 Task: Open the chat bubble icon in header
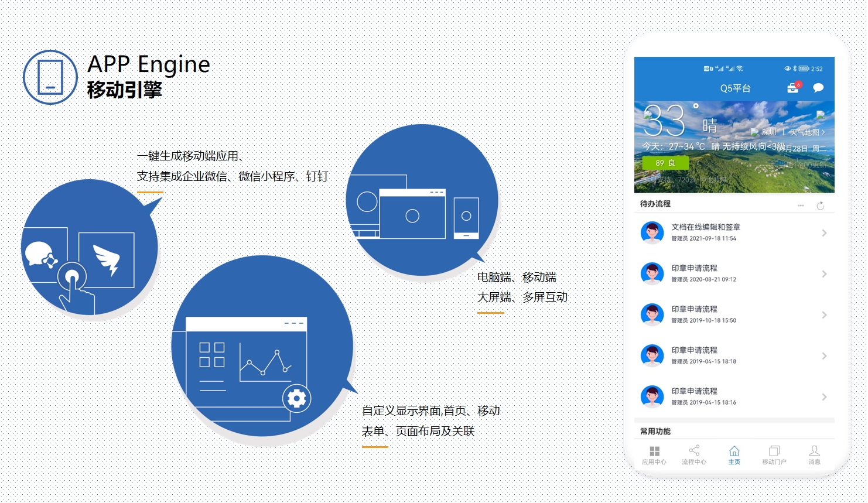pos(818,88)
